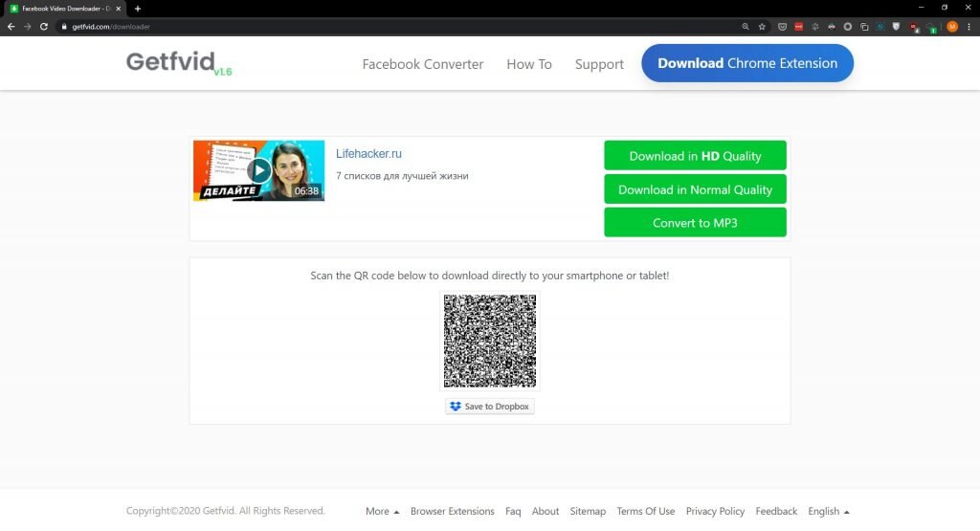Open the Pocket extension icon
The width and height of the screenshot is (980, 531).
pos(782,27)
